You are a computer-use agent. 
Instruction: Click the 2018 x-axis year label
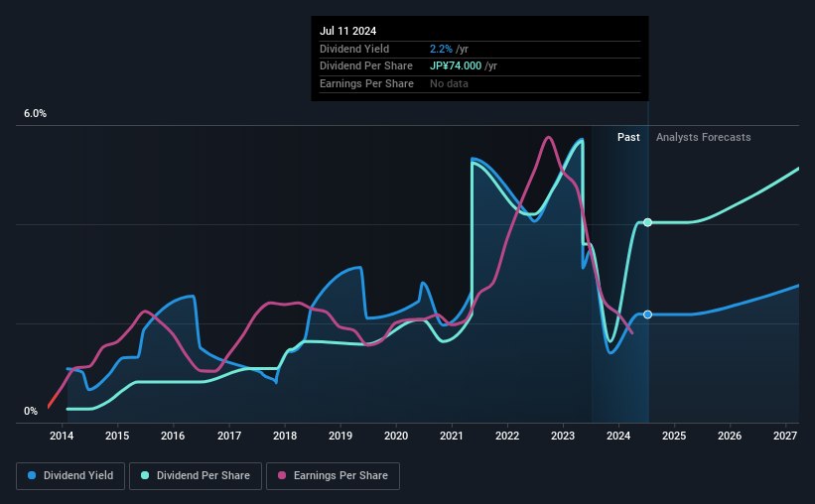285,436
